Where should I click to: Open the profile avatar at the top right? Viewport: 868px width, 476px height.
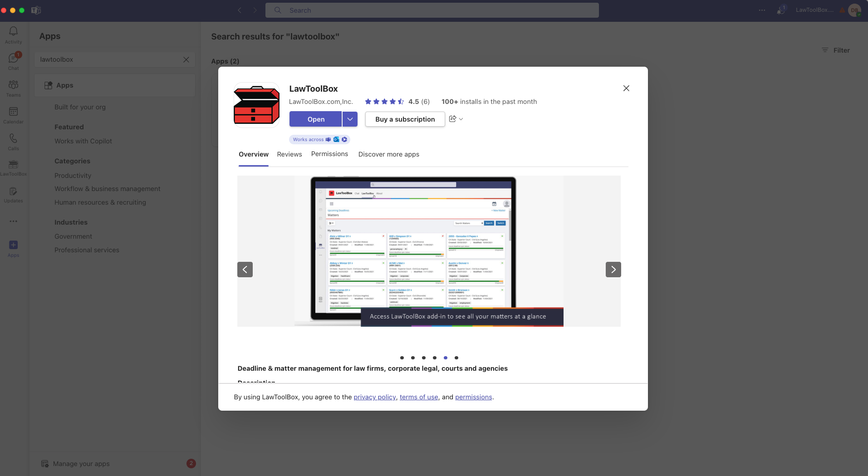(855, 10)
